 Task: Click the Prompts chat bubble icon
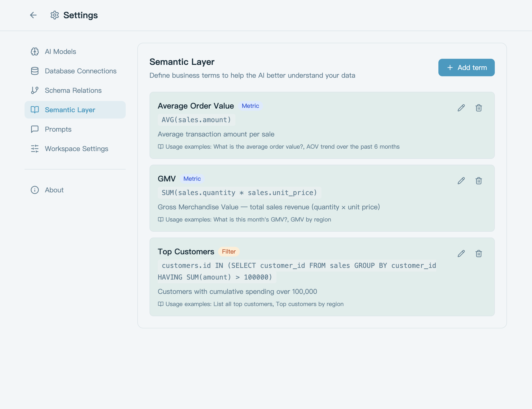[35, 129]
